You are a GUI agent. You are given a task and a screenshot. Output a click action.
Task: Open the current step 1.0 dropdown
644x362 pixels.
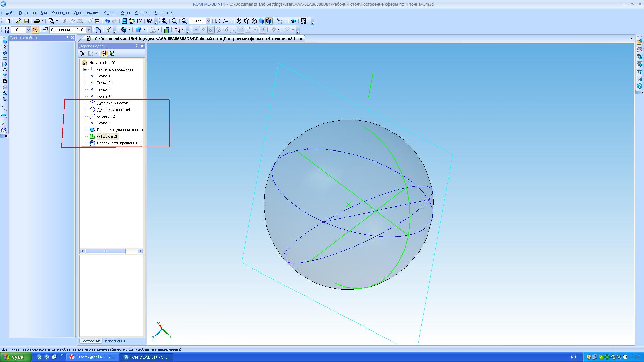coord(28,30)
